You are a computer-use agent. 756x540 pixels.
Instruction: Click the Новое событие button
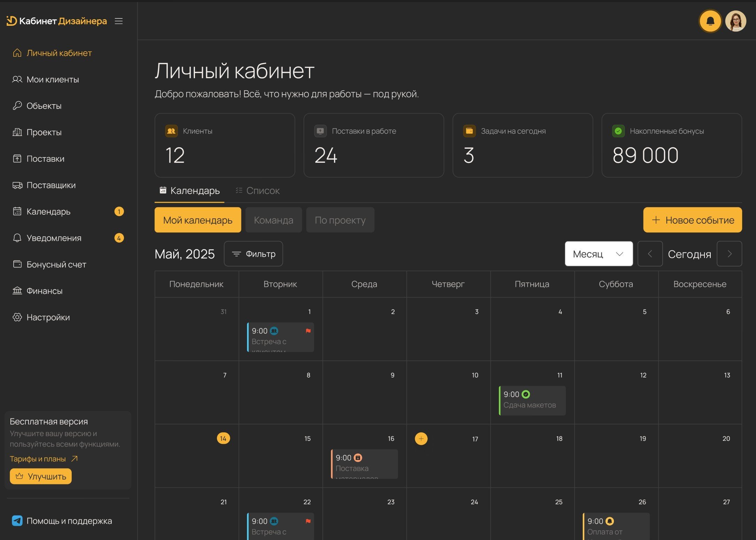692,220
